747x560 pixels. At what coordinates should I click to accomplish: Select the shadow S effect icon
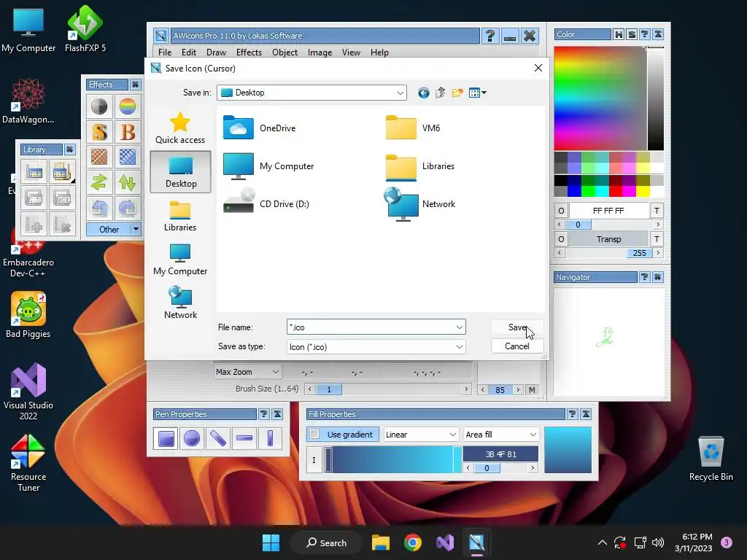pos(99,131)
